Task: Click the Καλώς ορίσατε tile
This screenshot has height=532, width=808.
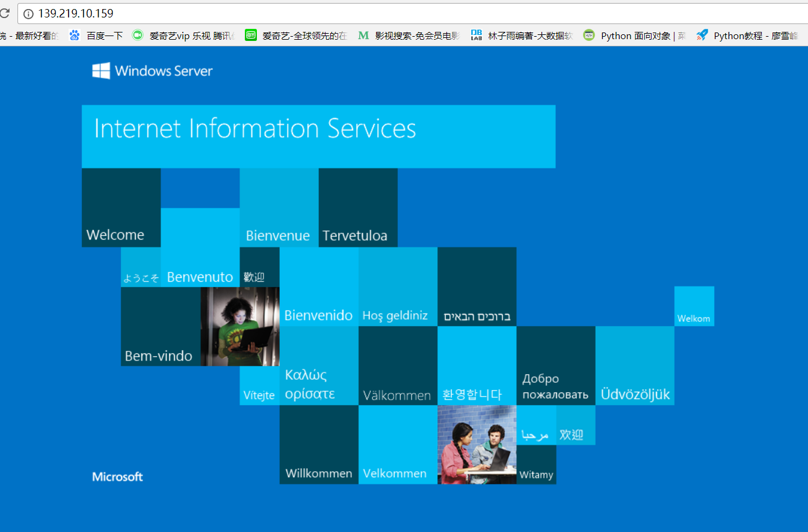Action: pos(319,365)
